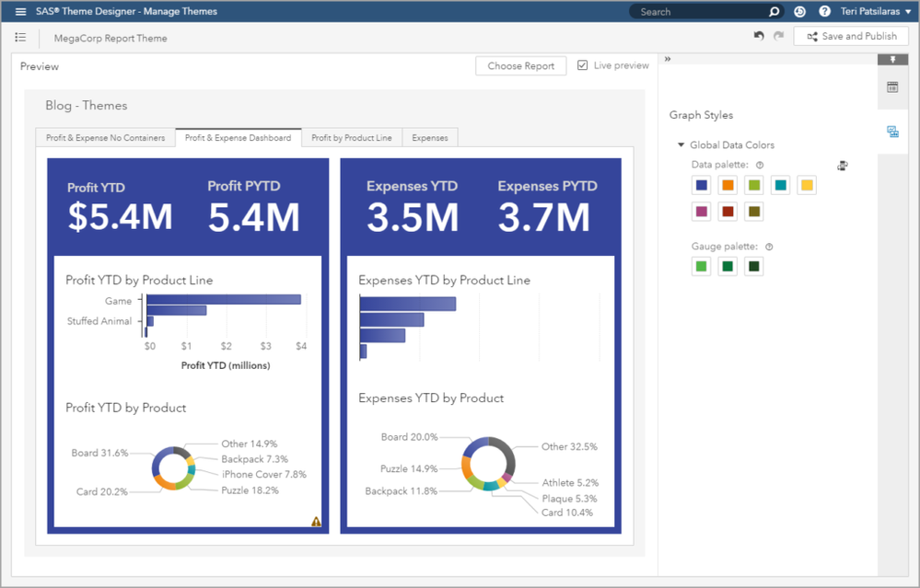The width and height of the screenshot is (920, 588).
Task: Click the swap palette icon beside Data palette
Action: point(843,166)
